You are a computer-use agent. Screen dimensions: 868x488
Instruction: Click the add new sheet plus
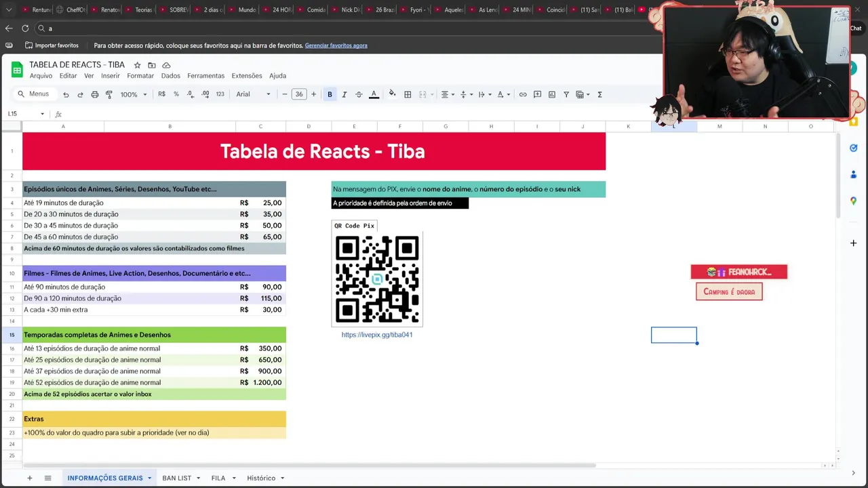tap(29, 478)
